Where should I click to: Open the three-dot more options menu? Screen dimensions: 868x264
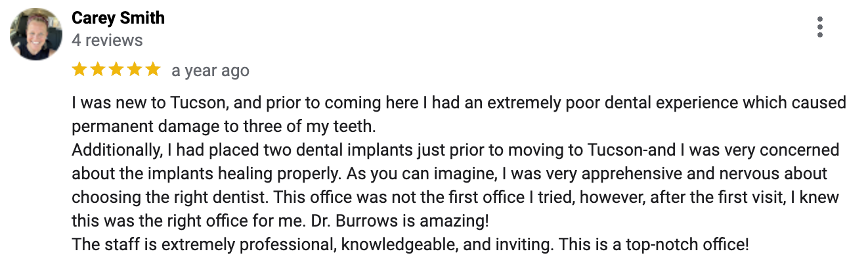pos(820,27)
